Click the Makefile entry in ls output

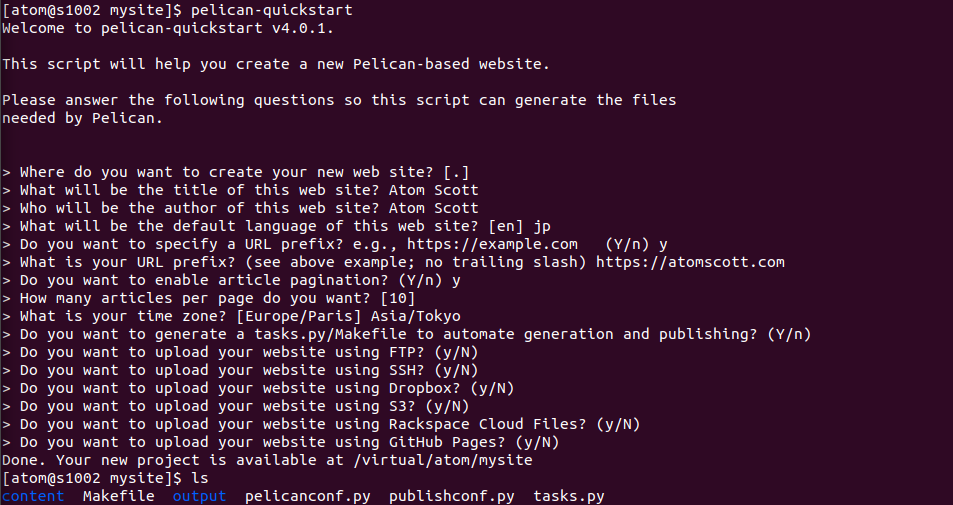(x=118, y=496)
